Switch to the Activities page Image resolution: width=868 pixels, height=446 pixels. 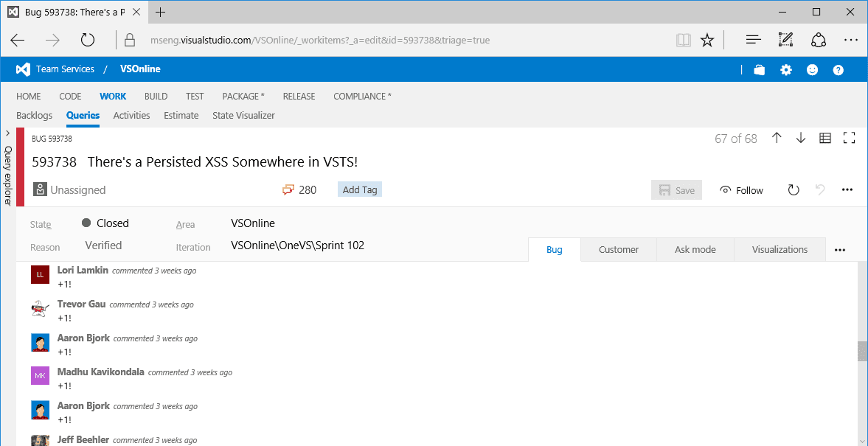[x=132, y=115]
